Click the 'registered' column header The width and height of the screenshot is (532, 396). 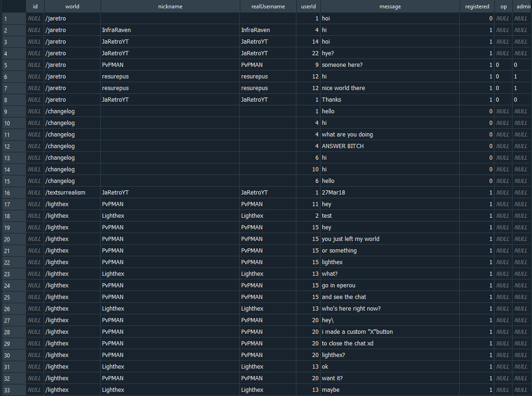477,6
